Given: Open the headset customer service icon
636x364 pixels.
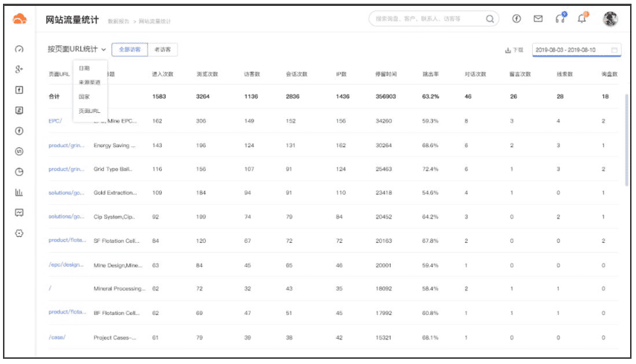Looking at the screenshot, I should pyautogui.click(x=561, y=19).
